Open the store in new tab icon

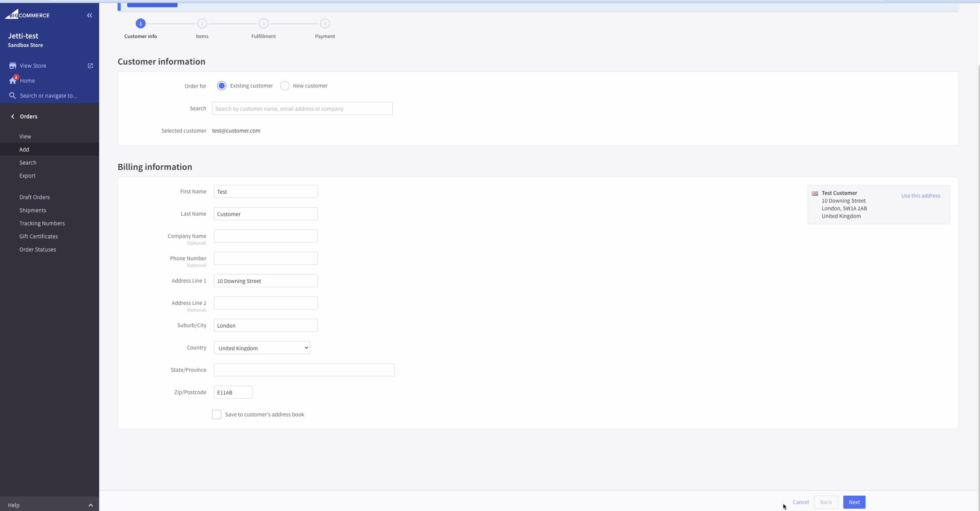click(90, 66)
